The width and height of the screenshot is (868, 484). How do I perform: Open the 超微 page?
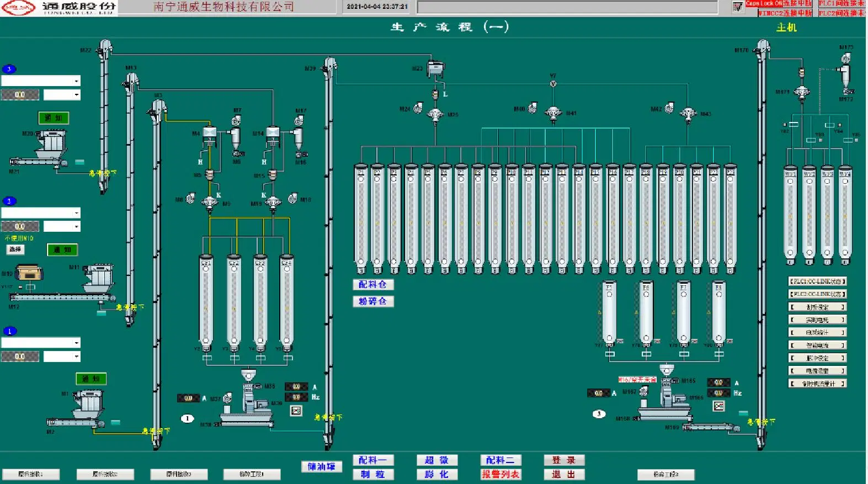point(437,460)
